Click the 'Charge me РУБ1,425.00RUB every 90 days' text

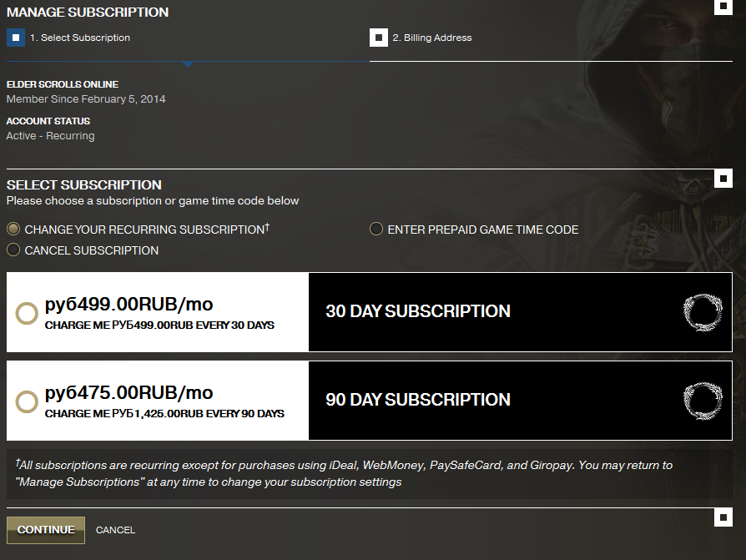[164, 414]
